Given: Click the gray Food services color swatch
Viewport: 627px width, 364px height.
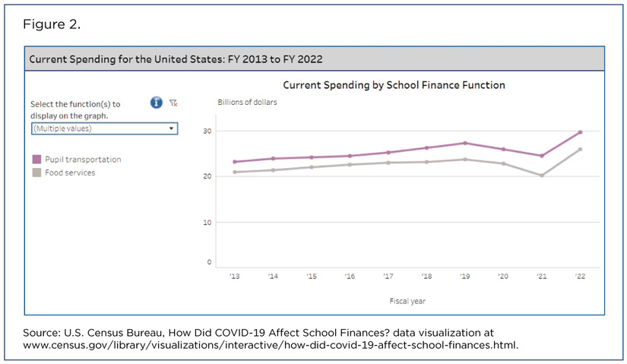Looking at the screenshot, I should click(x=36, y=173).
